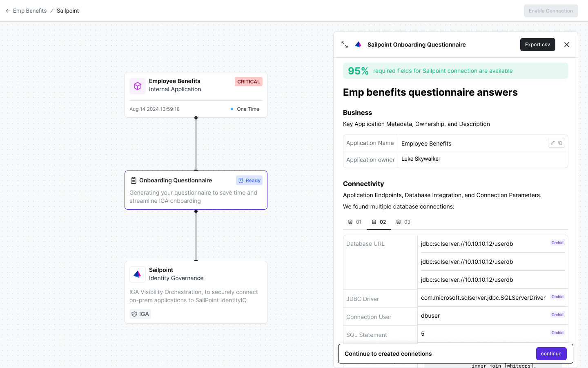Image resolution: width=588 pixels, height=368 pixels.
Task: Close the Sailpoint Onboarding Questionnaire panel
Action: 566,45
